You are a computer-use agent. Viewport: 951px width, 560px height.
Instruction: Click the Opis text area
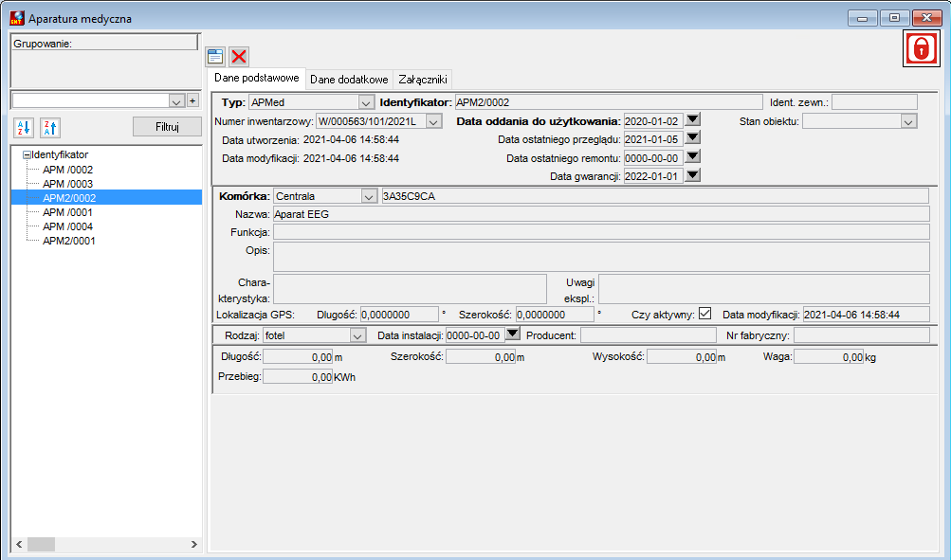(601, 257)
